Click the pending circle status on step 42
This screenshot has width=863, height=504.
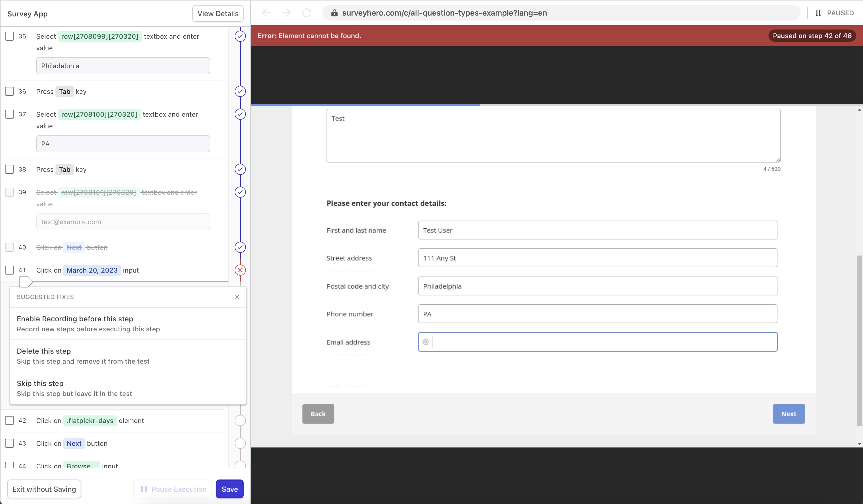[240, 420]
